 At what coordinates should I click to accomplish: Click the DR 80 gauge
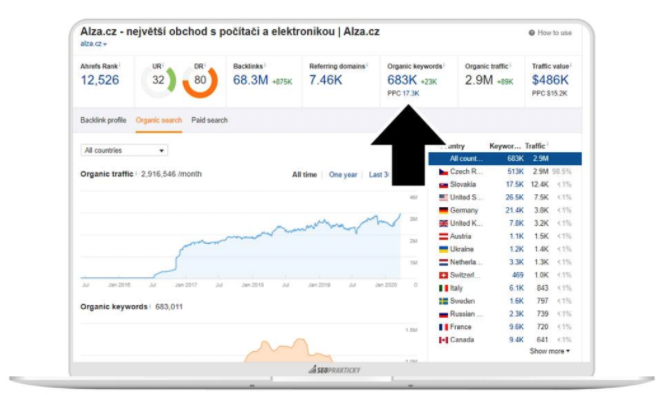point(200,80)
